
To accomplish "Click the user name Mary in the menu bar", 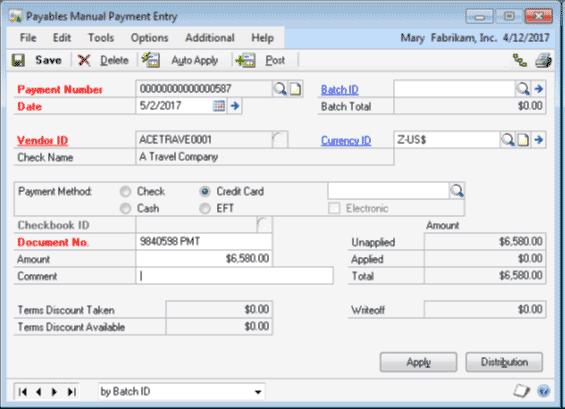I will coord(413,38).
